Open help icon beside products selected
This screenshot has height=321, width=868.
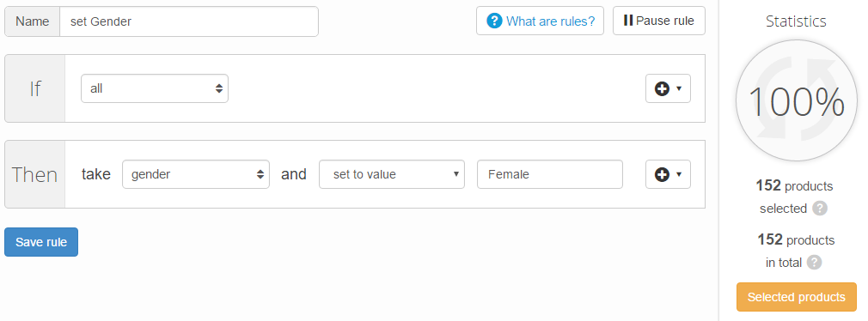(820, 209)
